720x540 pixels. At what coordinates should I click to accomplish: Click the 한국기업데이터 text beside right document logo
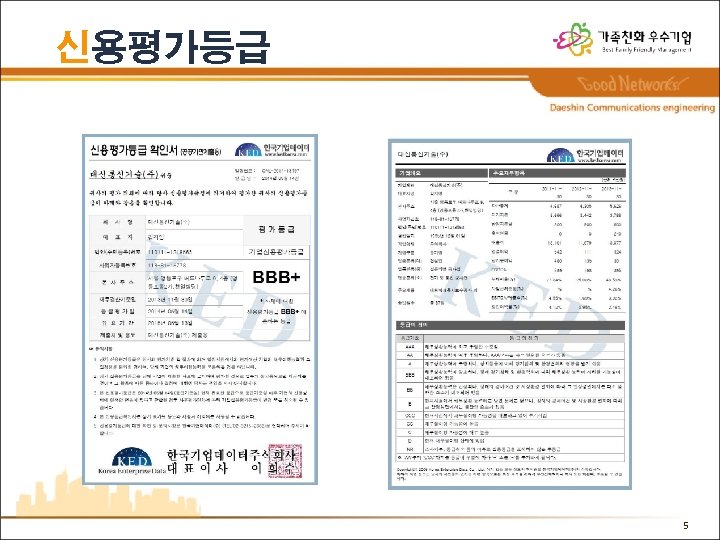[600, 153]
